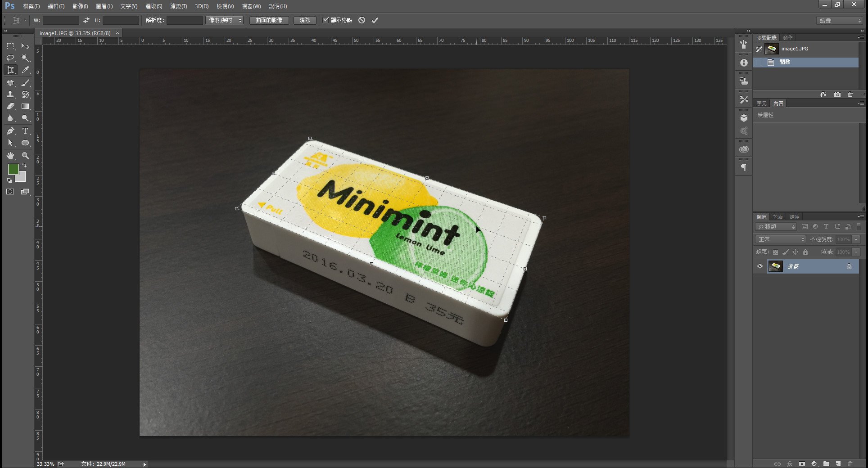The image size is (868, 468).
Task: Hide the 背景 layer with eye icon
Action: tap(760, 266)
